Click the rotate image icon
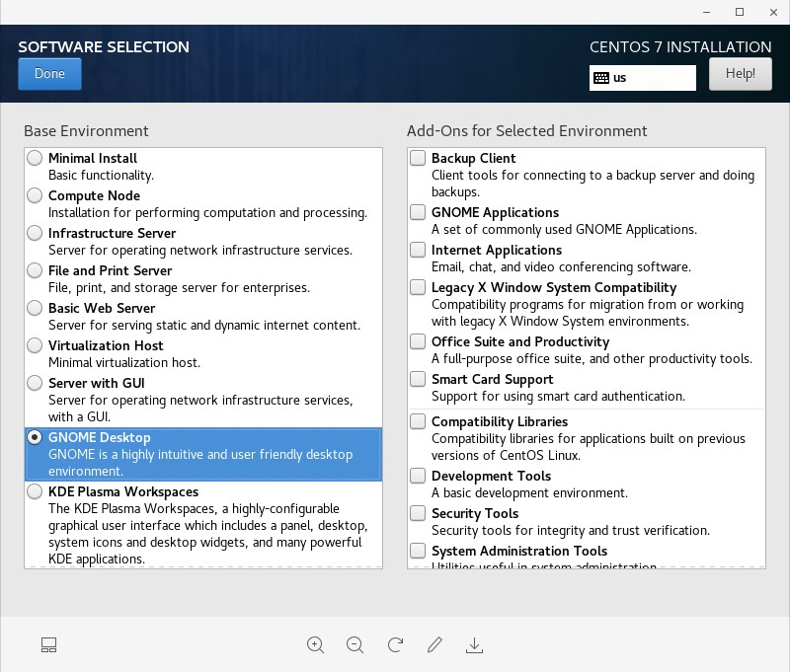This screenshot has height=672, width=790. [x=396, y=644]
